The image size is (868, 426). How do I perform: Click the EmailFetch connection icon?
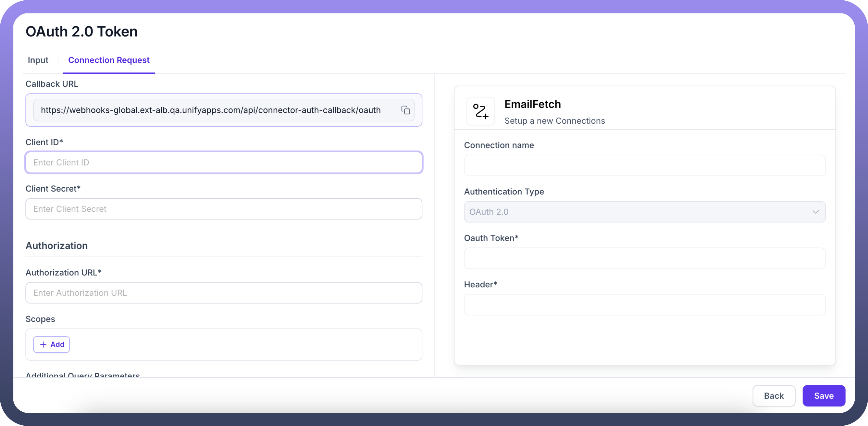tap(480, 111)
